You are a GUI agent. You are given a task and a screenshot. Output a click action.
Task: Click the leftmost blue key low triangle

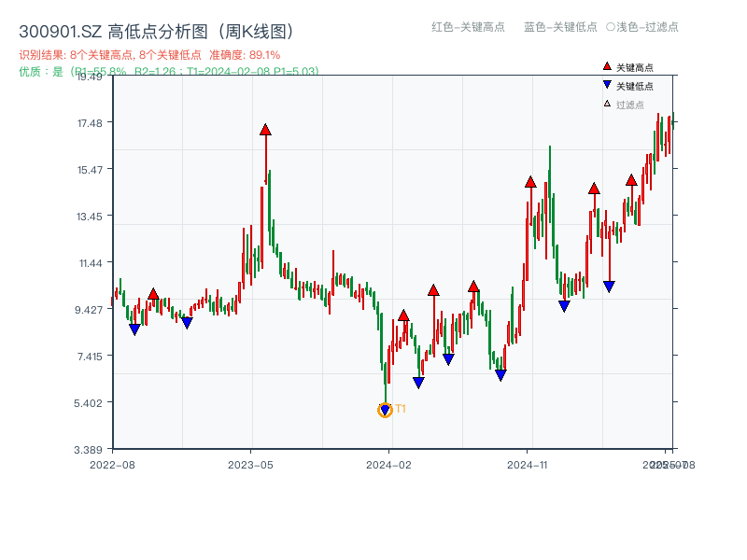pyautogui.click(x=134, y=329)
